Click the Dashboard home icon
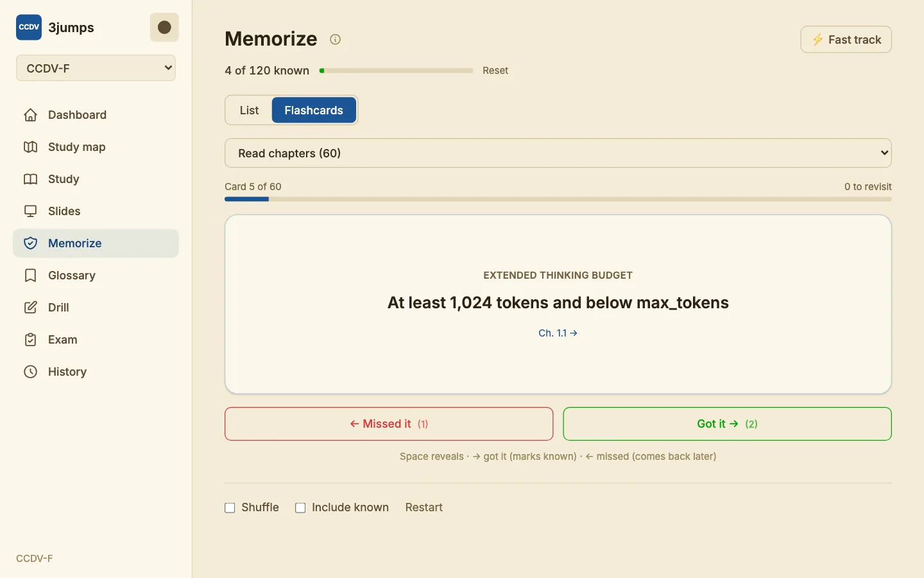The width and height of the screenshot is (924, 578). click(x=30, y=115)
